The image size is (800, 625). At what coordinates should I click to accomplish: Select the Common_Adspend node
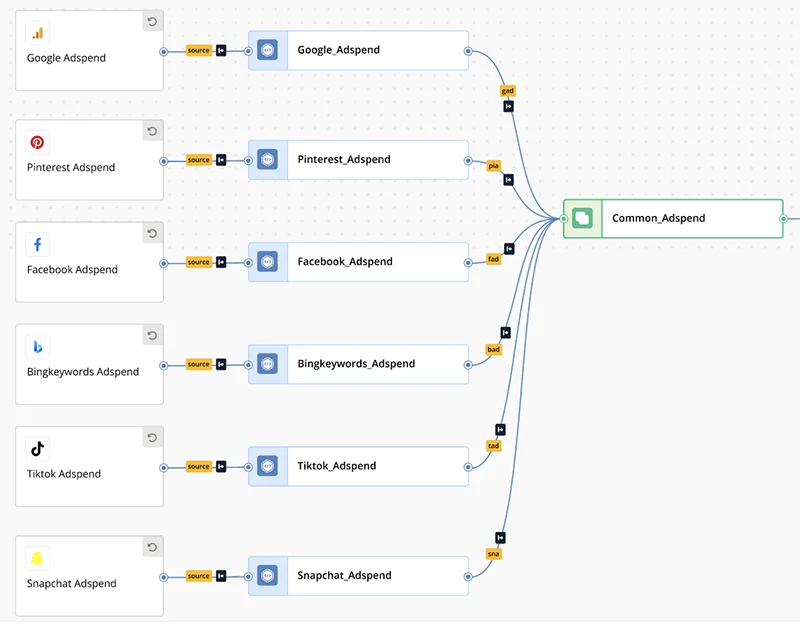[673, 219]
